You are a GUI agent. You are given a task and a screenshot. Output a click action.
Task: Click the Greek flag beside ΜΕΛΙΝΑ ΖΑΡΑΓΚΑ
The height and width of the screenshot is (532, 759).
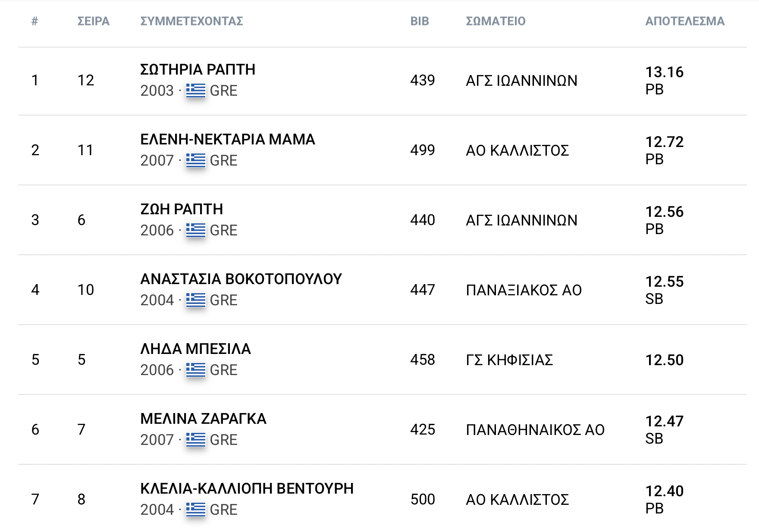click(x=196, y=440)
